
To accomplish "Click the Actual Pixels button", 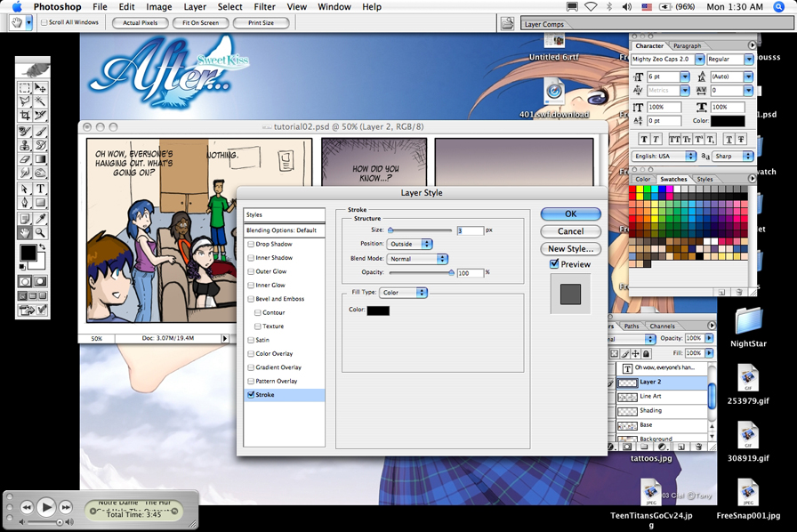I will point(140,23).
